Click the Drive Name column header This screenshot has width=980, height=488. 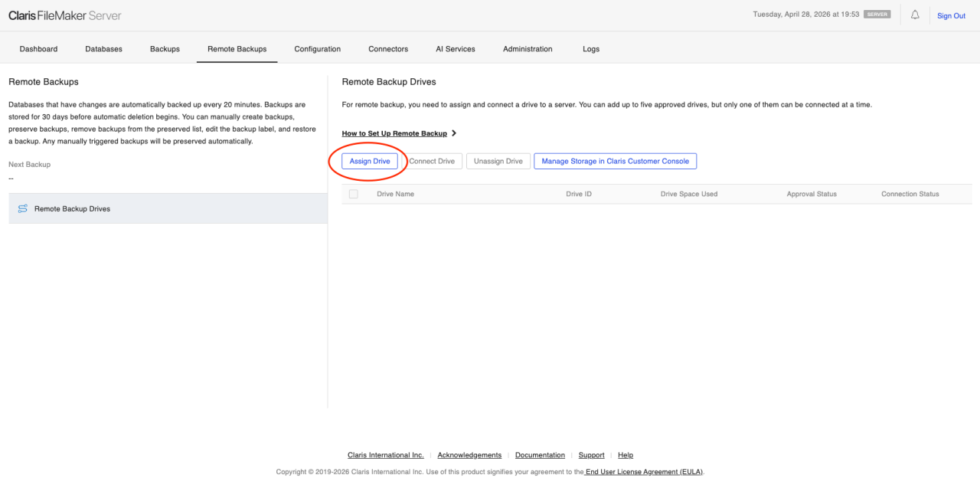395,194
